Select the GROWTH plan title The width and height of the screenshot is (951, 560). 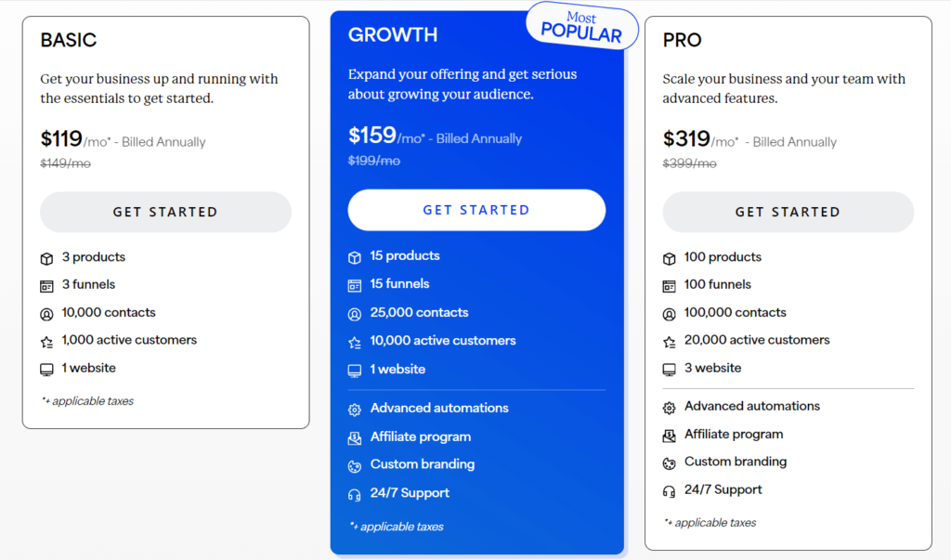coord(392,34)
